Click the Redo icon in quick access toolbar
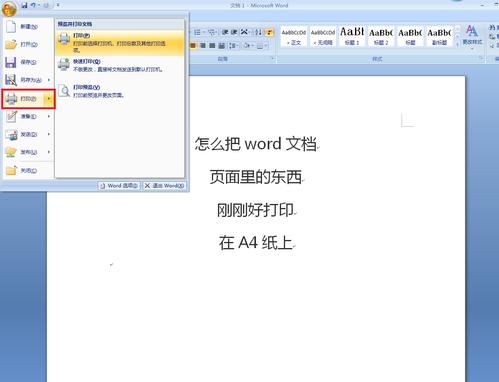 pyautogui.click(x=46, y=5)
